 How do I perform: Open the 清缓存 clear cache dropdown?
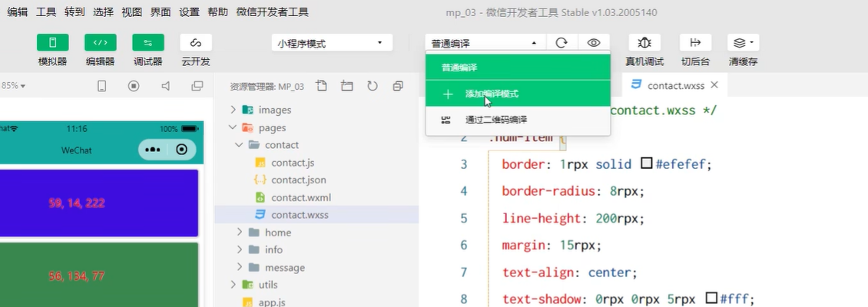pyautogui.click(x=743, y=42)
